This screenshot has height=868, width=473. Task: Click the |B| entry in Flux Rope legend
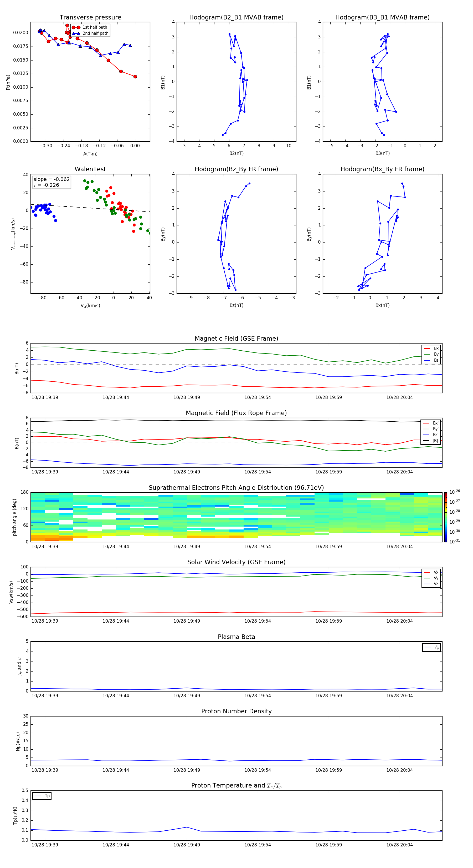click(431, 441)
